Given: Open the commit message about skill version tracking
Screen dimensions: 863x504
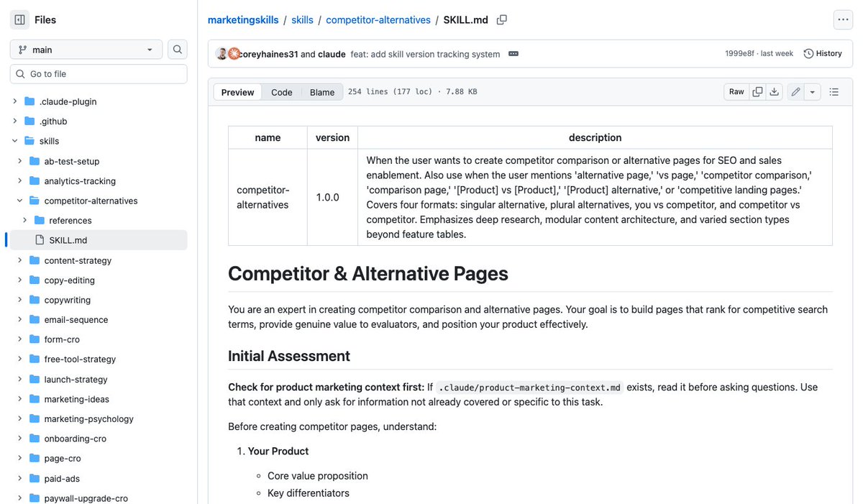Looking at the screenshot, I should (x=426, y=54).
